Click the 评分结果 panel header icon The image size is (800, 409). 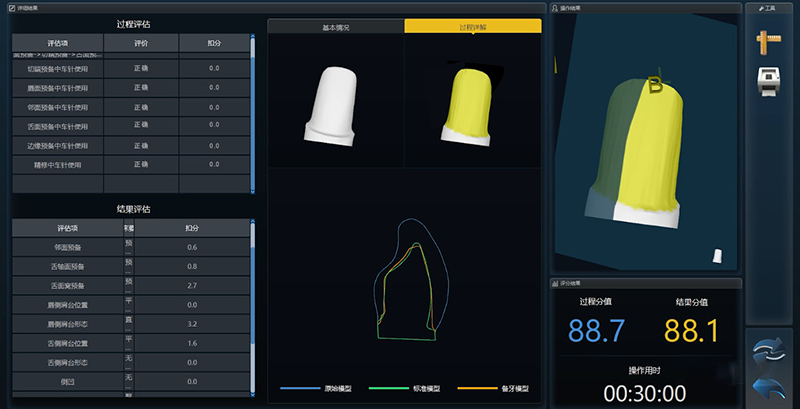(556, 284)
